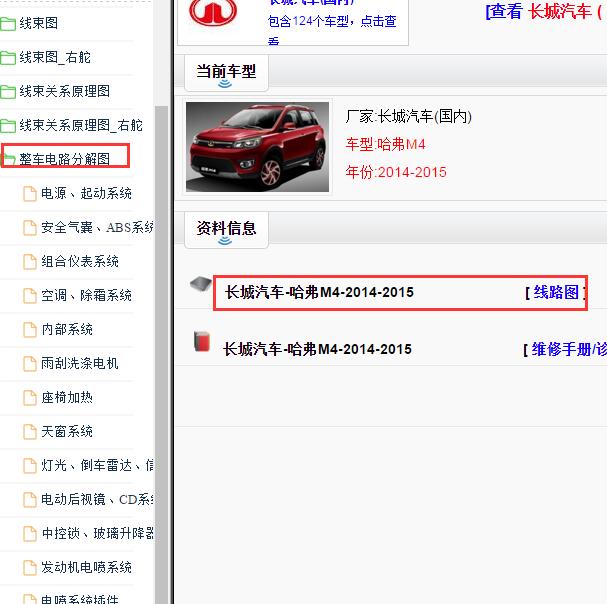Open 线束关系原理图_右舵 tree item

click(81, 125)
